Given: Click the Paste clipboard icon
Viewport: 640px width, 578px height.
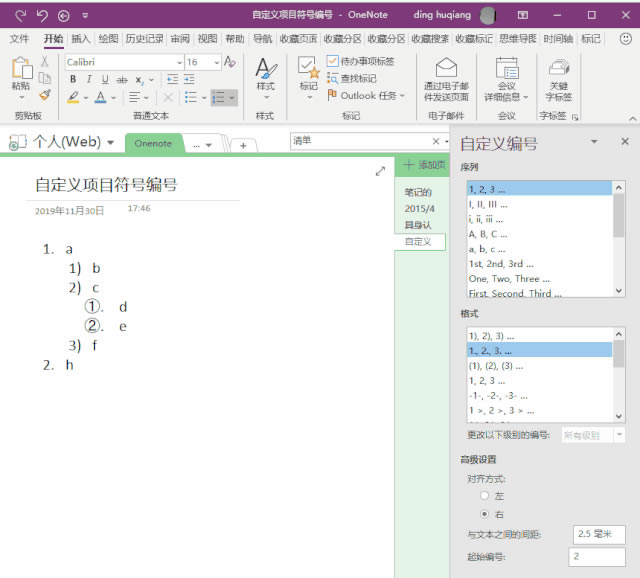Looking at the screenshot, I should (x=21, y=68).
